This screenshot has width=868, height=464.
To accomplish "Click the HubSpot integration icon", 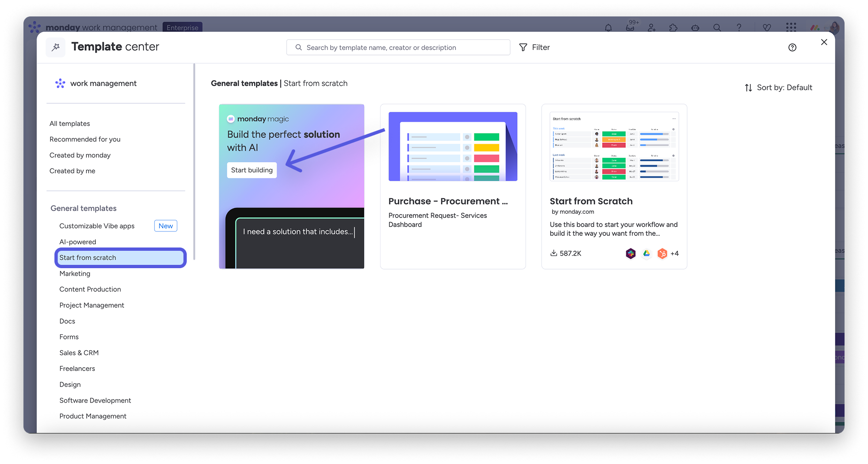I will (662, 254).
